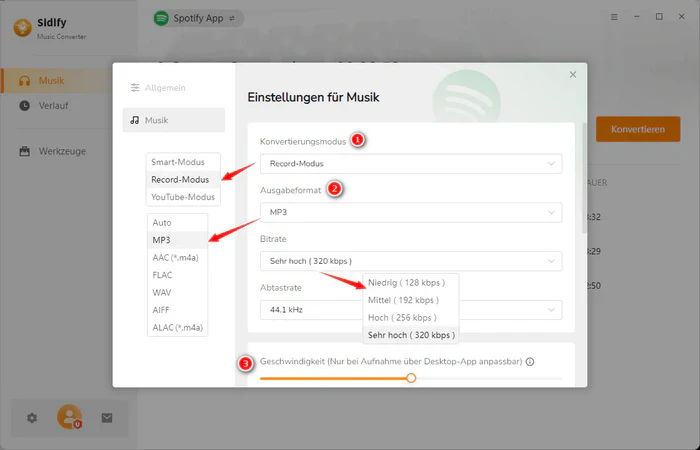
Task: Select AAC (*.m4a) format option
Action: pos(177,258)
